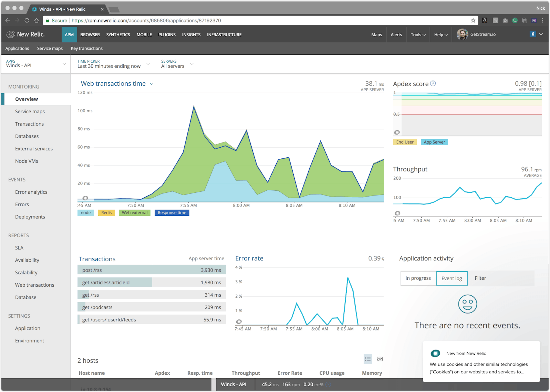550x392 pixels.
Task: Toggle the Redis series on the transactions chart
Action: (106, 213)
